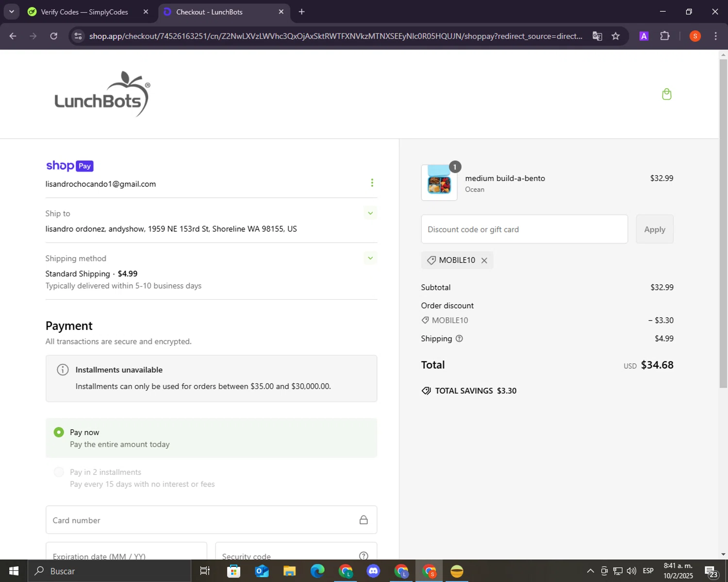Click the page vertical scrollbar
This screenshot has height=582, width=728.
pyautogui.click(x=723, y=224)
